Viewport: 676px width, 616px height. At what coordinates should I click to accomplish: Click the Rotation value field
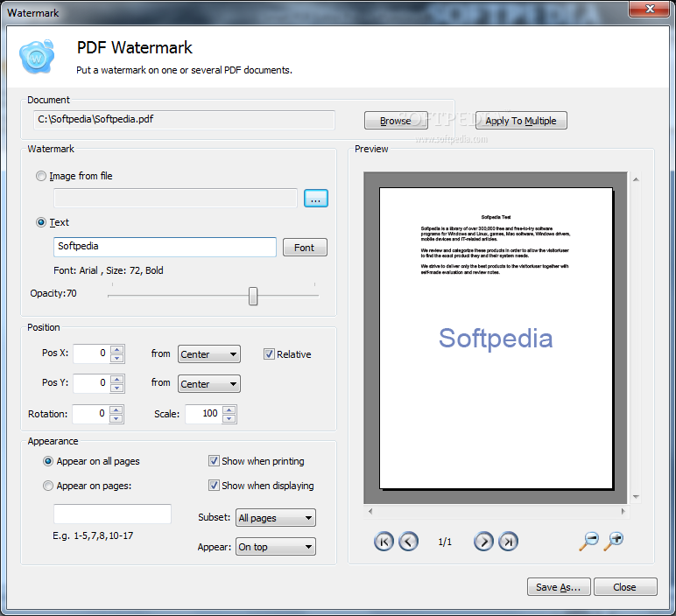91,414
